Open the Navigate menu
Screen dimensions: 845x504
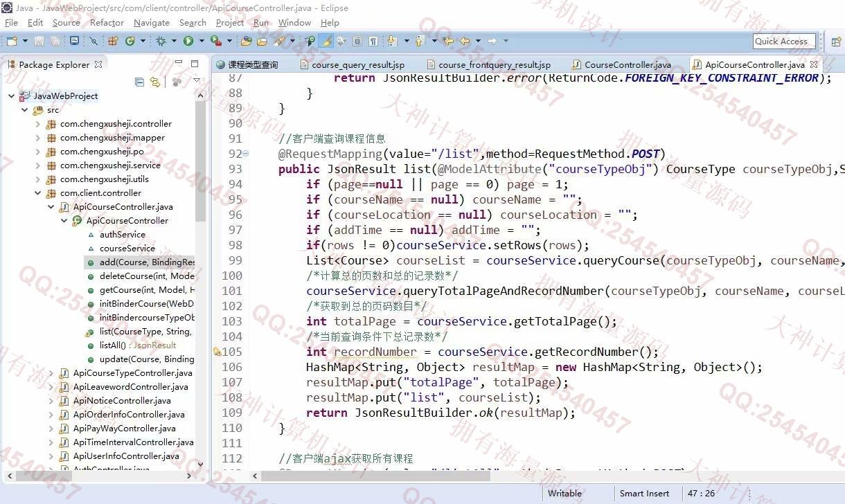[x=151, y=23]
